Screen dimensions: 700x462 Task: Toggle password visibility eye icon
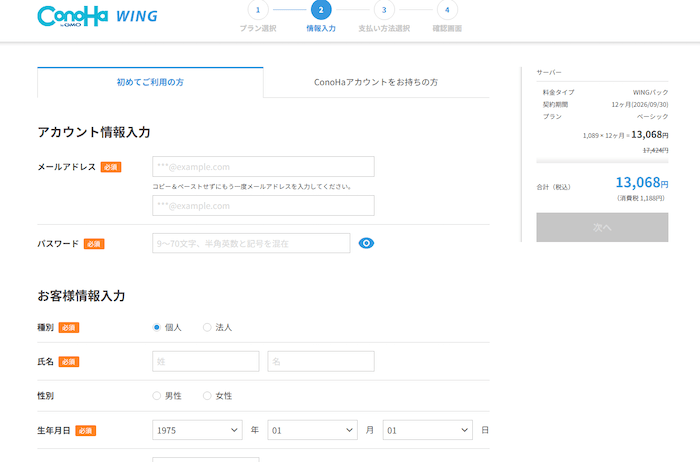point(366,243)
